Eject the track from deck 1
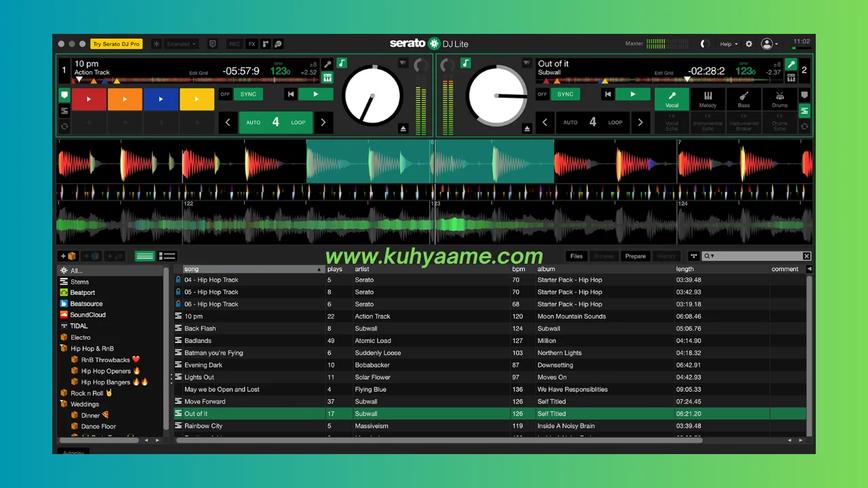The image size is (868, 488). (403, 128)
